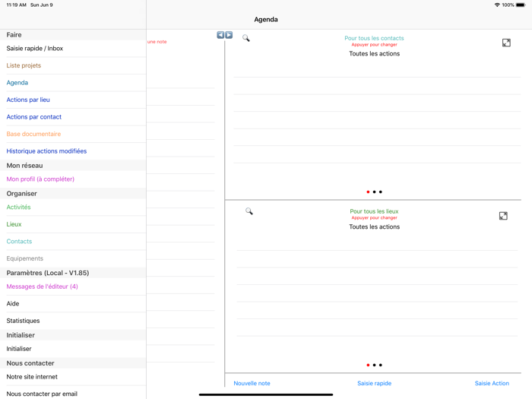Tap the red 'une note' label
Image resolution: width=532 pixels, height=399 pixels.
point(157,42)
